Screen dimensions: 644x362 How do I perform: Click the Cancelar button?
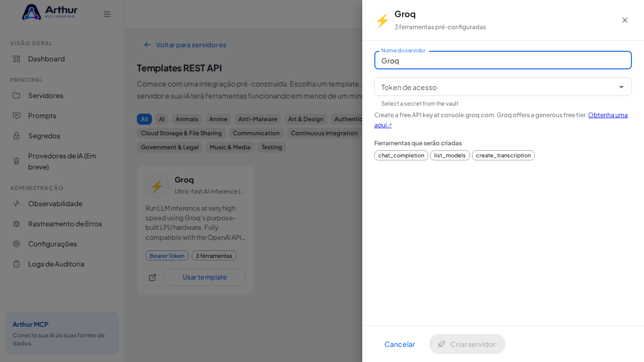point(399,344)
